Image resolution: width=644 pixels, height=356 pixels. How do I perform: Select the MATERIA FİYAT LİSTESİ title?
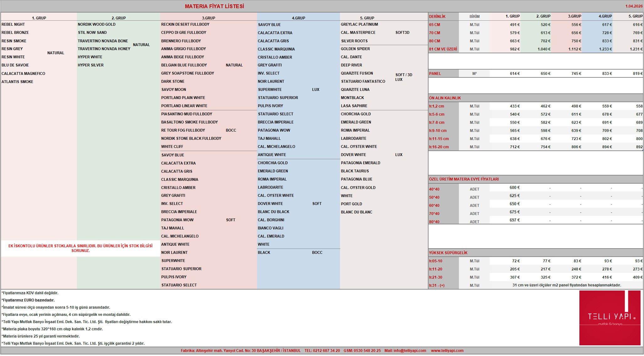(215, 6)
